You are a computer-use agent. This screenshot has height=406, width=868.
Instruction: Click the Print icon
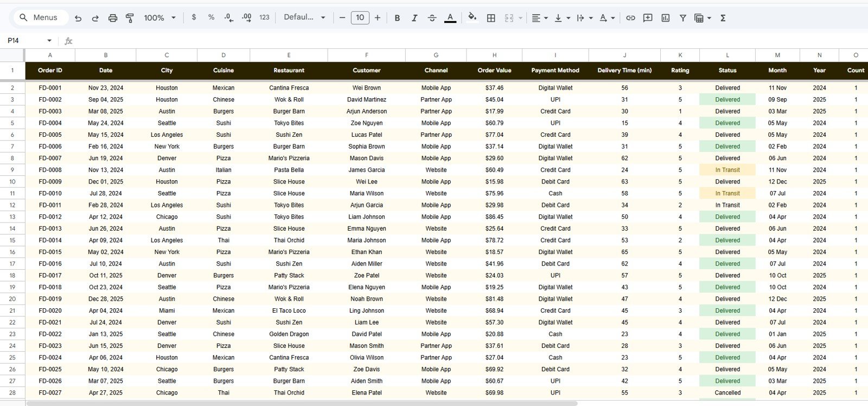[112, 18]
